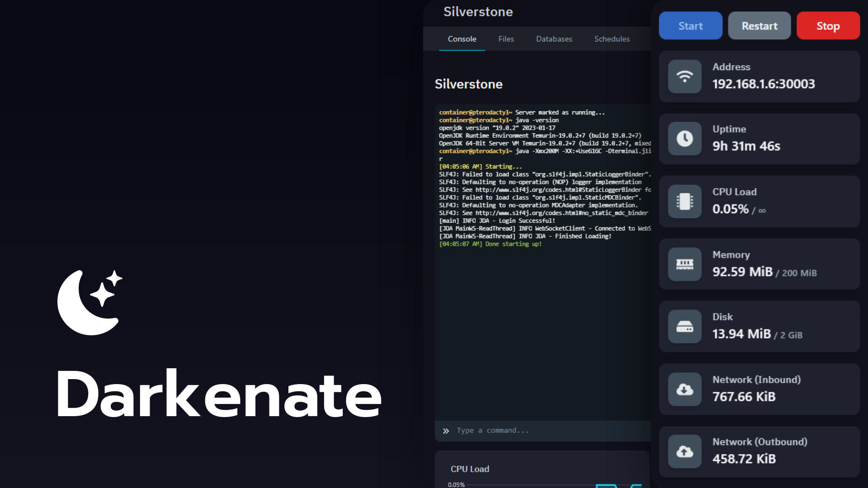The width and height of the screenshot is (868, 488).
Task: Click the hard drive Disk icon
Action: click(684, 327)
